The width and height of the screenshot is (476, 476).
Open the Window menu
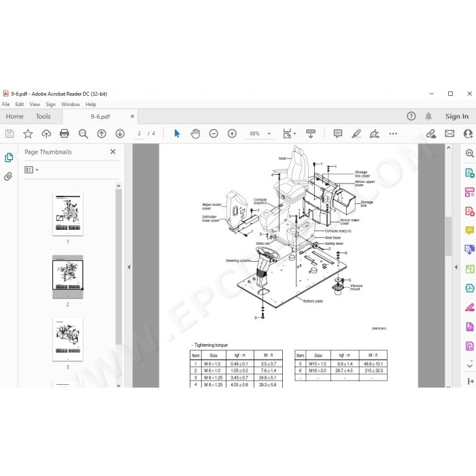point(71,105)
